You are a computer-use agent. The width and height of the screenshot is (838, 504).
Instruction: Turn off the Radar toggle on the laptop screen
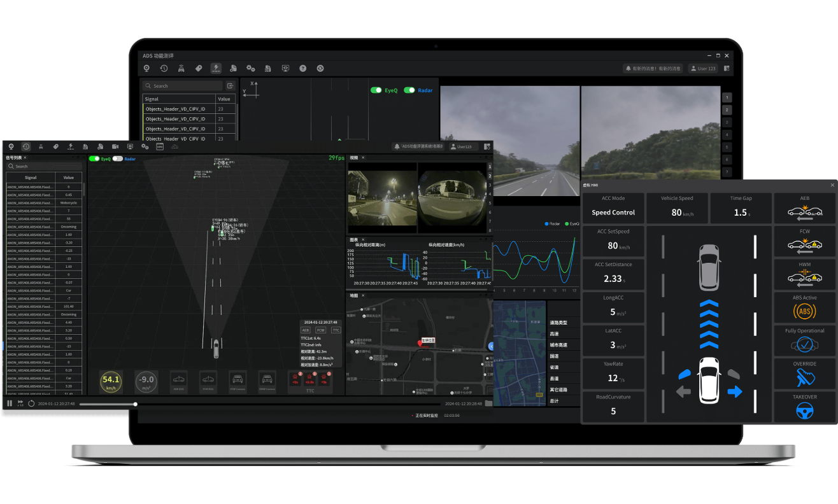click(409, 90)
